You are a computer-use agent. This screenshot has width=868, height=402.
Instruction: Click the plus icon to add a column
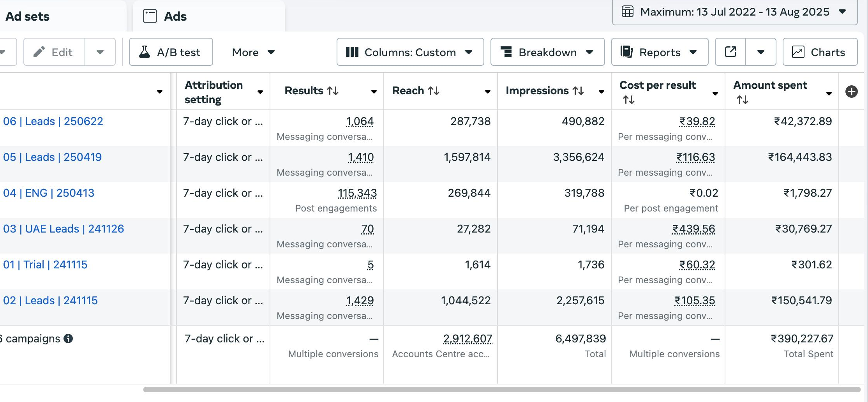(x=851, y=92)
